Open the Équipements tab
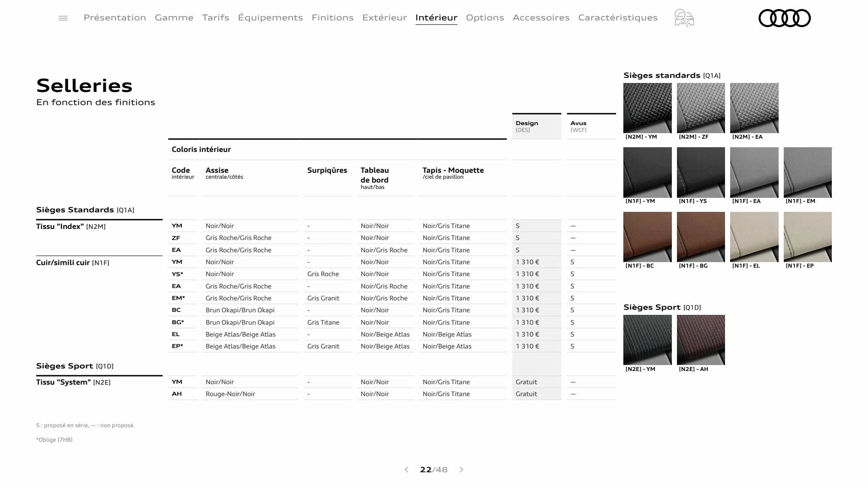This screenshot has width=868, height=488. point(270,17)
